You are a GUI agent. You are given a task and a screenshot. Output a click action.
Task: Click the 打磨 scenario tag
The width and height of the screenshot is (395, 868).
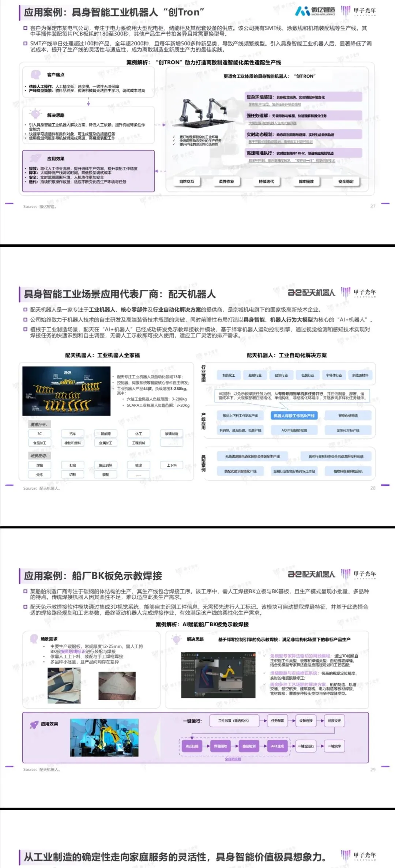(73, 465)
